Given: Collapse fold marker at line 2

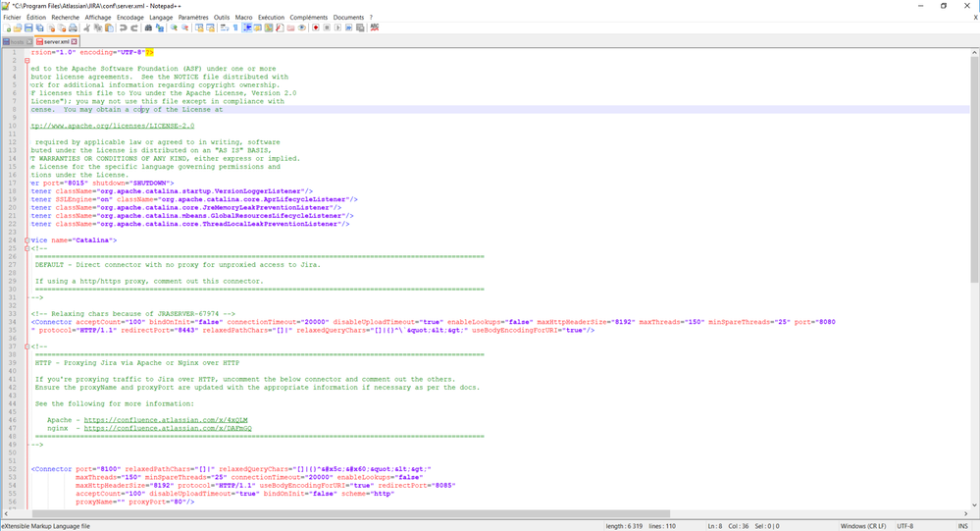Looking at the screenshot, I should click(26, 61).
